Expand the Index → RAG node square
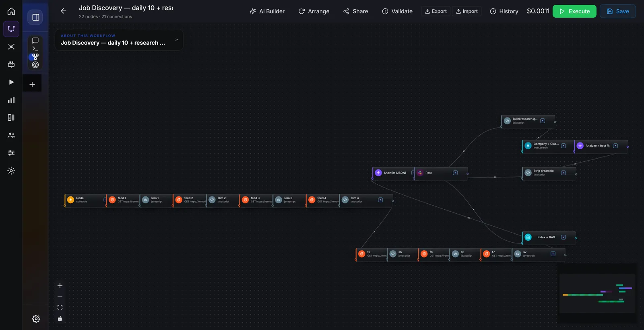 [x=563, y=237]
